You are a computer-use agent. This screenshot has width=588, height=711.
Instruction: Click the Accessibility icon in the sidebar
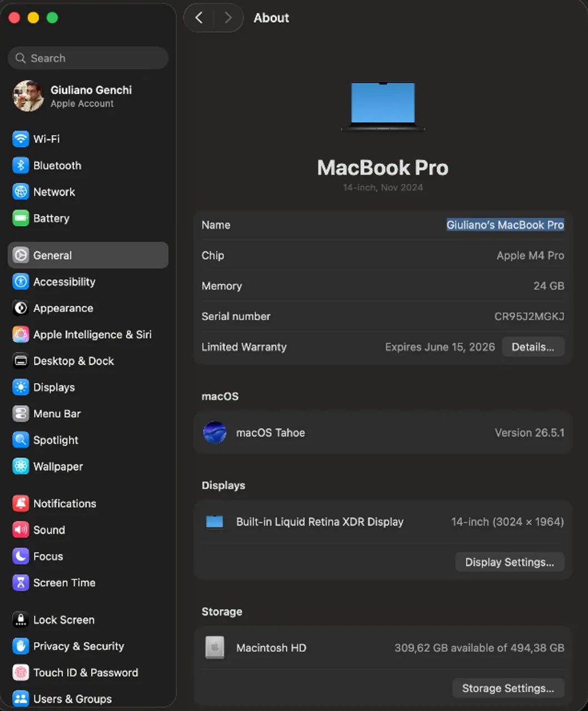pyautogui.click(x=21, y=282)
